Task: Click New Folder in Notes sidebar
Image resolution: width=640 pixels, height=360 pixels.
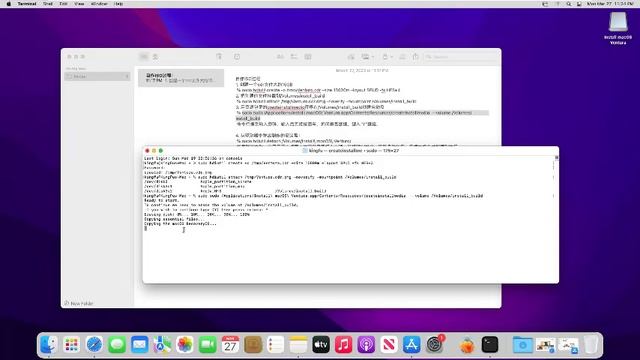Action: coord(79,303)
